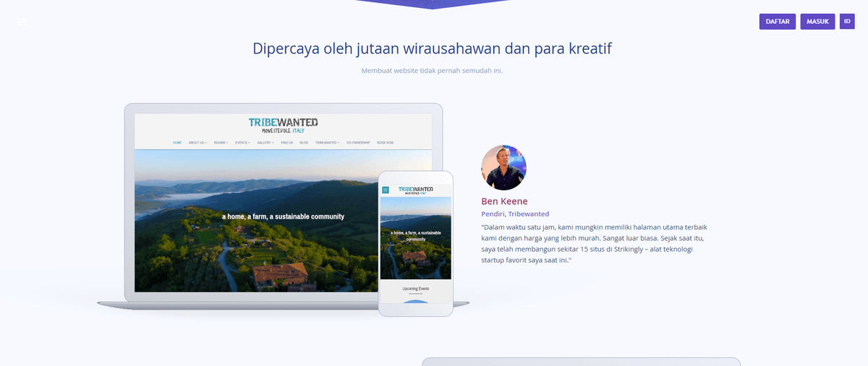
Task: Click the DAFTAR sign-up button
Action: 778,22
